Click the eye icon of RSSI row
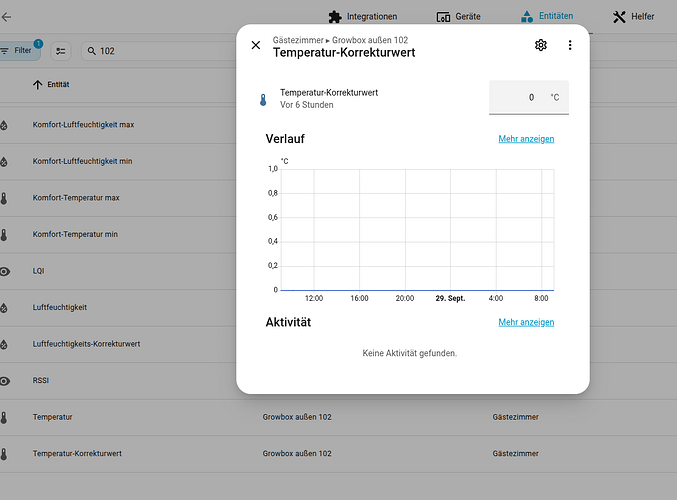Image resolution: width=677 pixels, height=500 pixels. click(4, 381)
